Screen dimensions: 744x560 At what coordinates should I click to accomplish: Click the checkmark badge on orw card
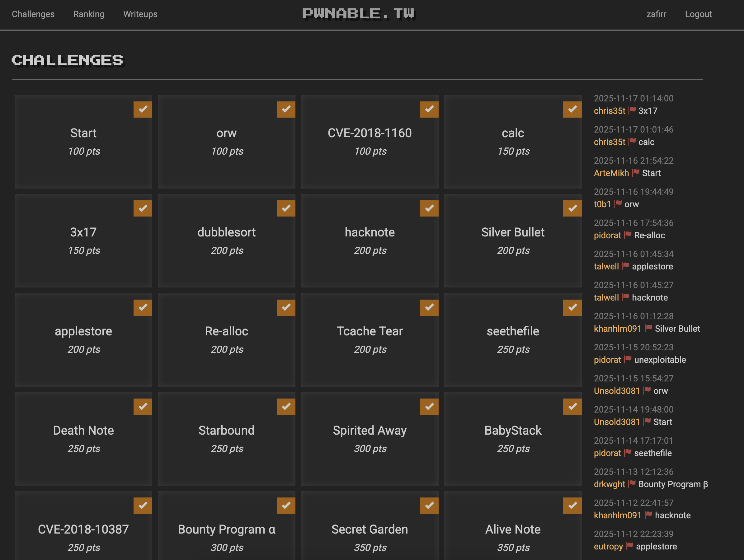tap(286, 109)
